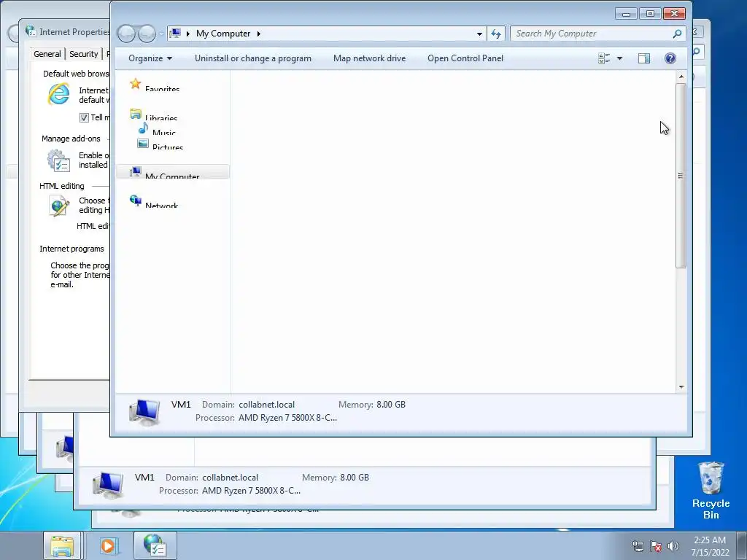
Task: Click 'Manage add-ons' heading in Internet Properties
Action: [x=71, y=139]
